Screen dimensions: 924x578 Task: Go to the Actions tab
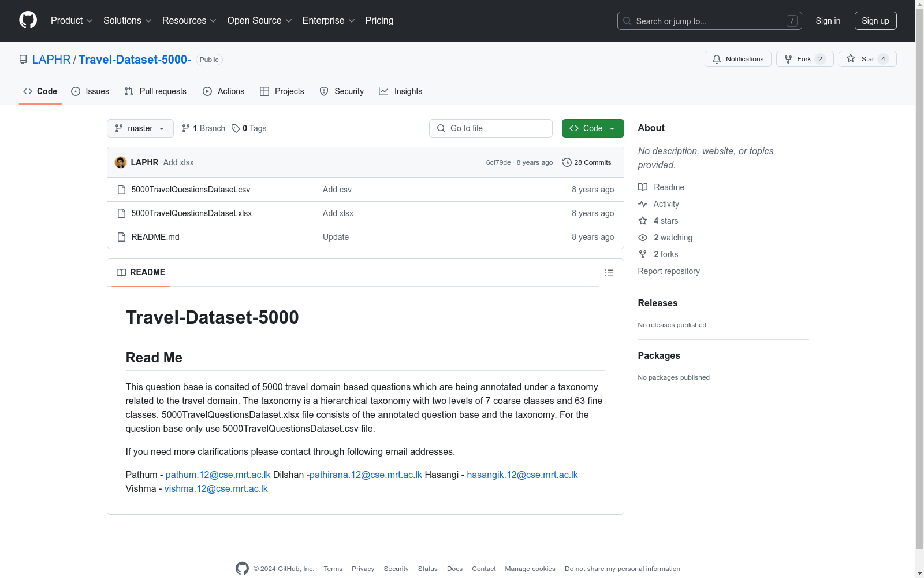click(x=223, y=91)
